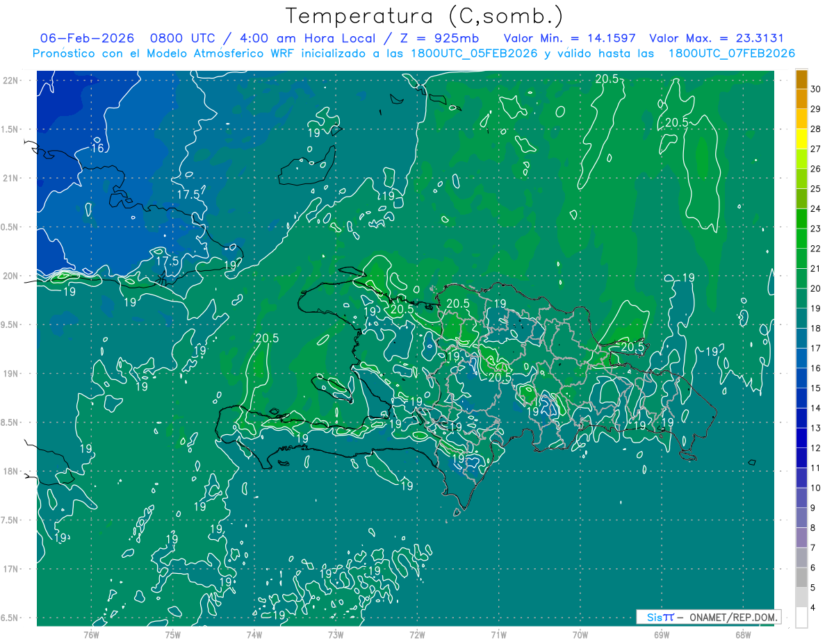
Task: Click the "SisTT - ONAMET/REP.DOM." credit label
Action: 708,617
